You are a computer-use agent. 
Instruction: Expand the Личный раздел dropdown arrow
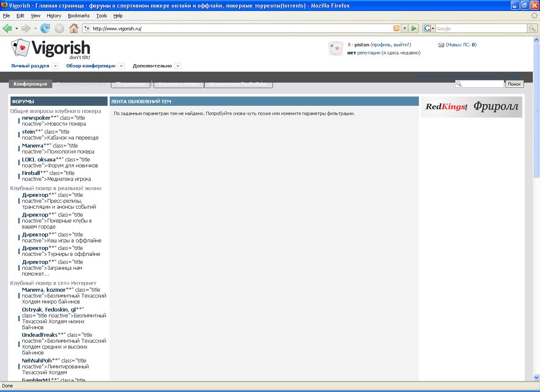tap(55, 66)
